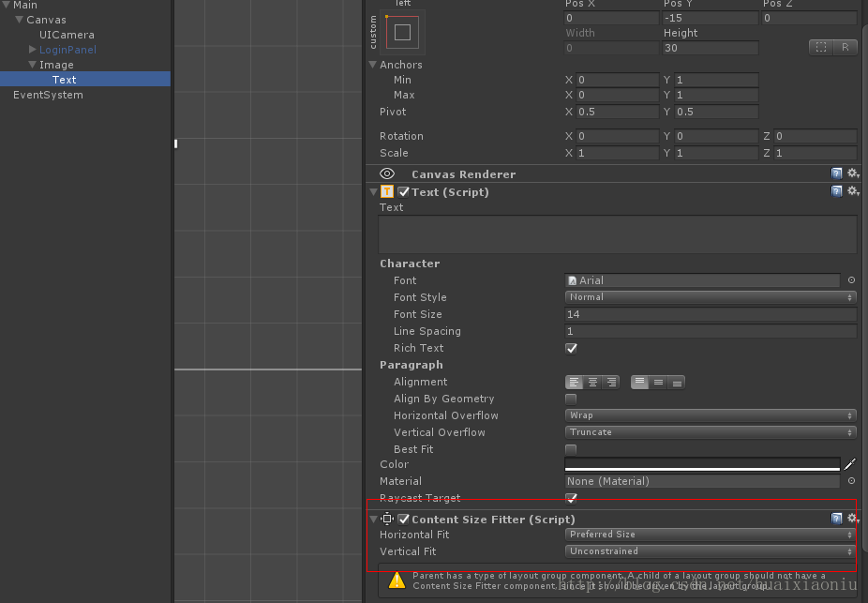This screenshot has height=603, width=868.
Task: Edit the Height field
Action: click(711, 48)
